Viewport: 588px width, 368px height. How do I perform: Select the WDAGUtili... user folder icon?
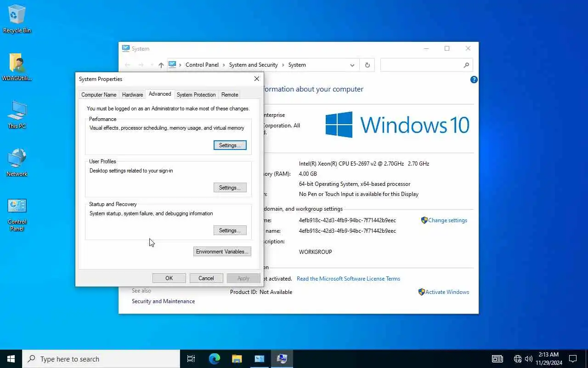pyautogui.click(x=17, y=67)
